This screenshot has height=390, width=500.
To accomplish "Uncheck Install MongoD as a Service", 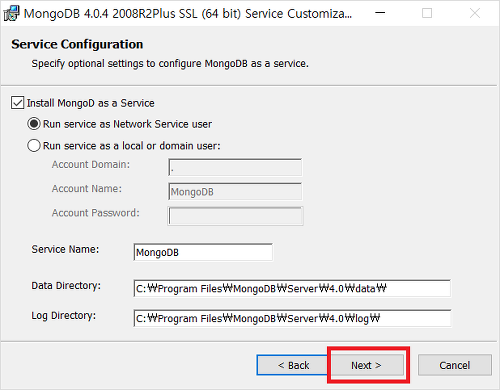I will pyautogui.click(x=17, y=103).
